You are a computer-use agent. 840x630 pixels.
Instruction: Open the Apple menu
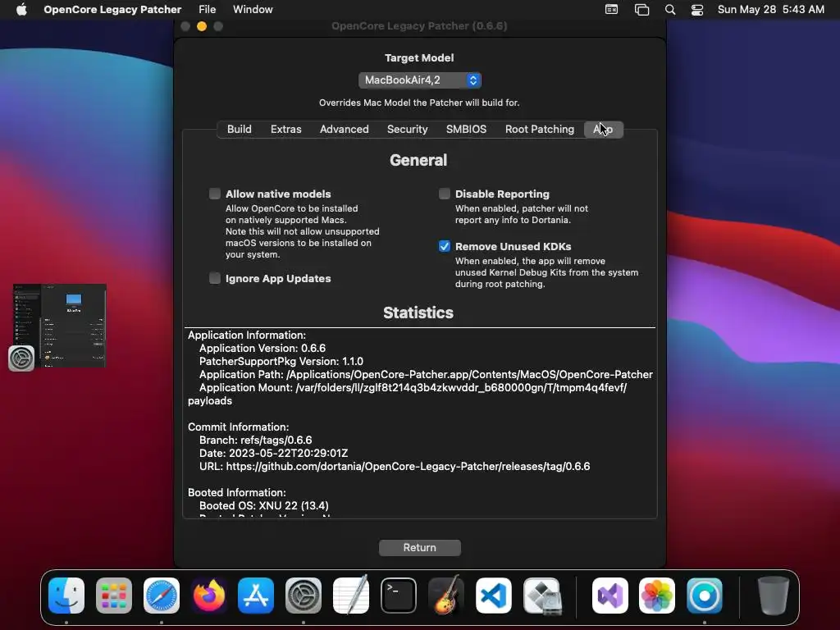[x=21, y=9]
